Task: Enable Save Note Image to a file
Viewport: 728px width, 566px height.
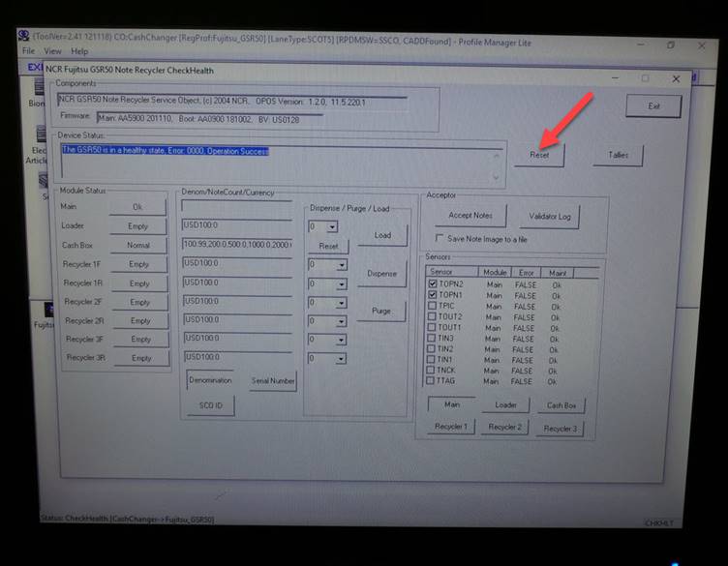Action: (440, 238)
